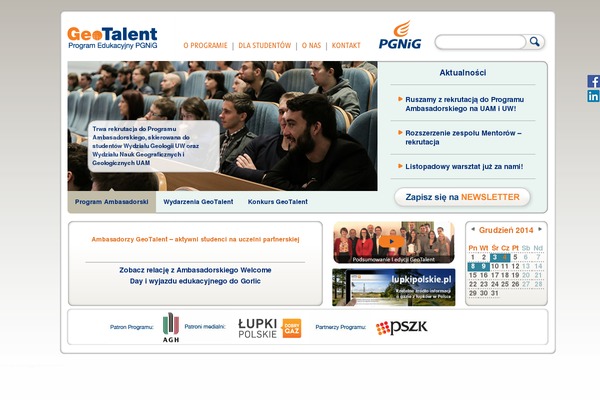Click the Patroni medialni label
Viewport: 600px width, 400px height.
coord(205,327)
